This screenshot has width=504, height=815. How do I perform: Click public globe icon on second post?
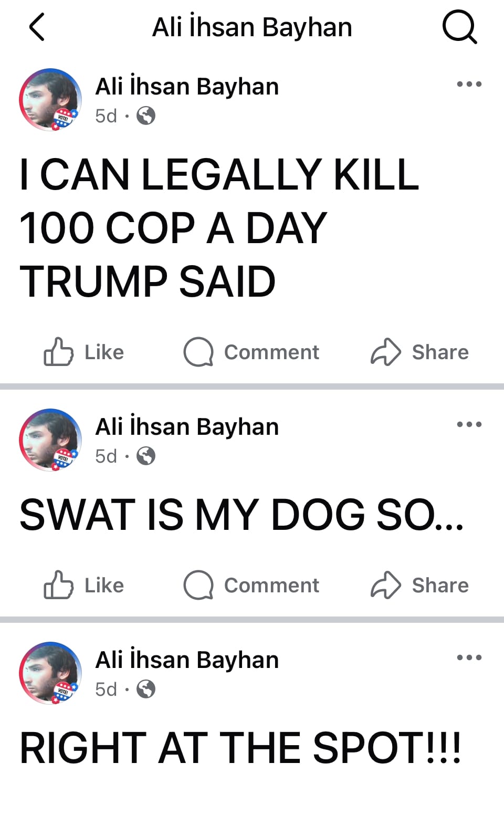click(x=146, y=456)
